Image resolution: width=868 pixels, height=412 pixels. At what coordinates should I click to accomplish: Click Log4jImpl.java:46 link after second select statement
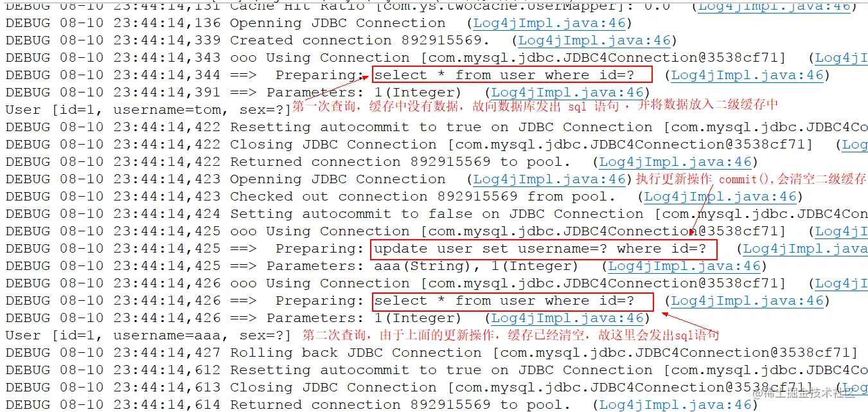pos(747,301)
